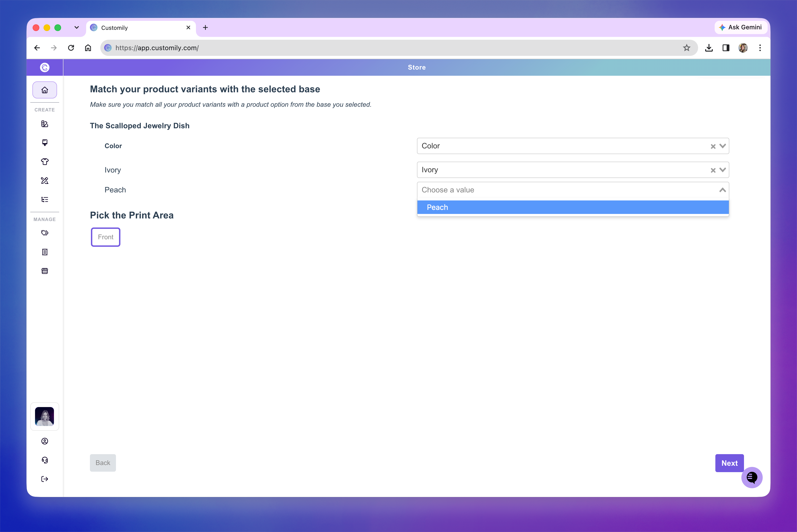Expand the Color dropdown chevron

(723, 146)
